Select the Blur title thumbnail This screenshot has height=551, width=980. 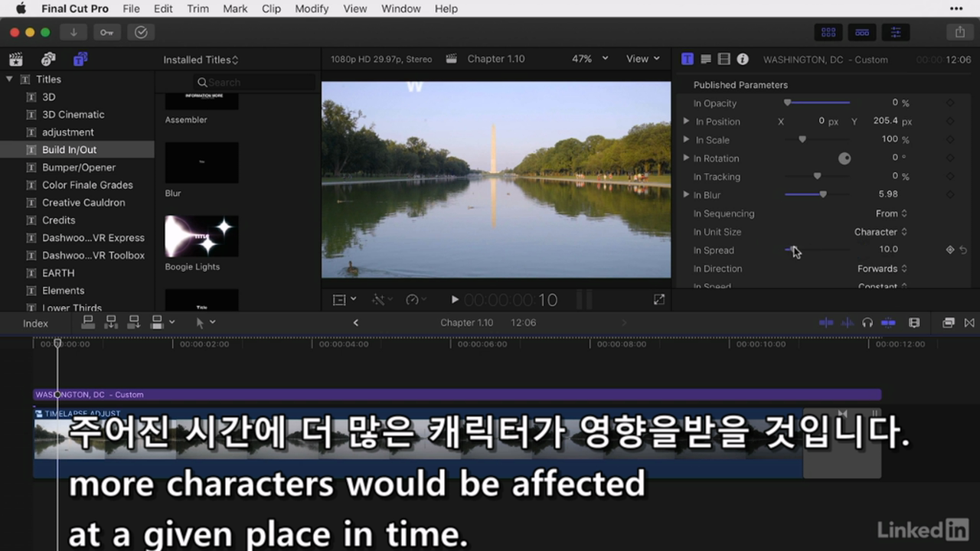201,162
